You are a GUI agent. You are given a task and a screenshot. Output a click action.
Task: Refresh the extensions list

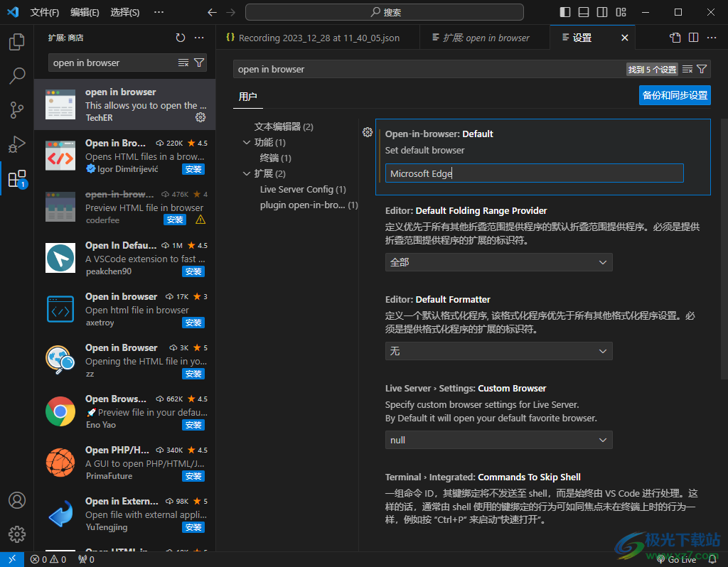[181, 38]
